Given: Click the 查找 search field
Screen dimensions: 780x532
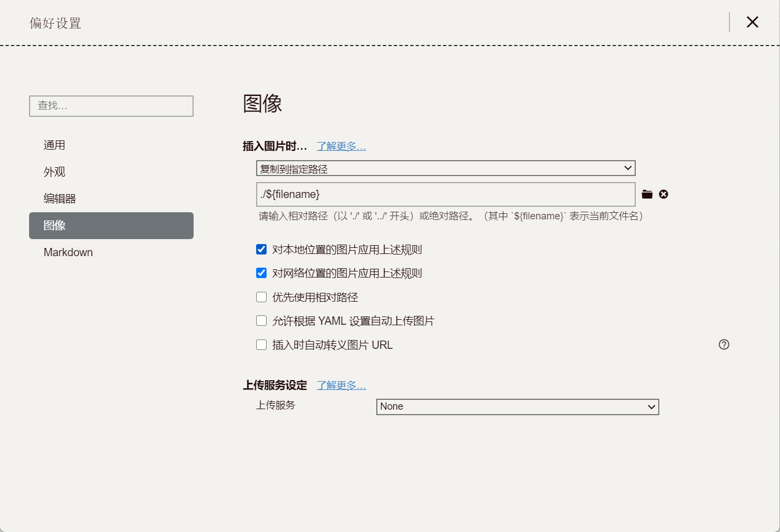Looking at the screenshot, I should click(111, 106).
